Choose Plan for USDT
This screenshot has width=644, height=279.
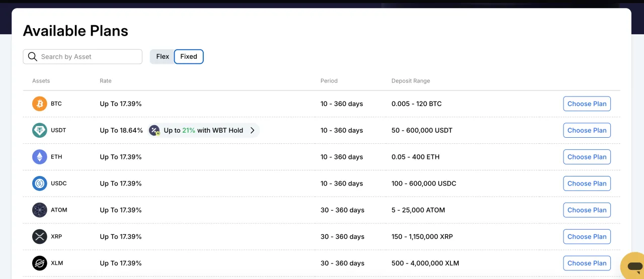coord(587,131)
